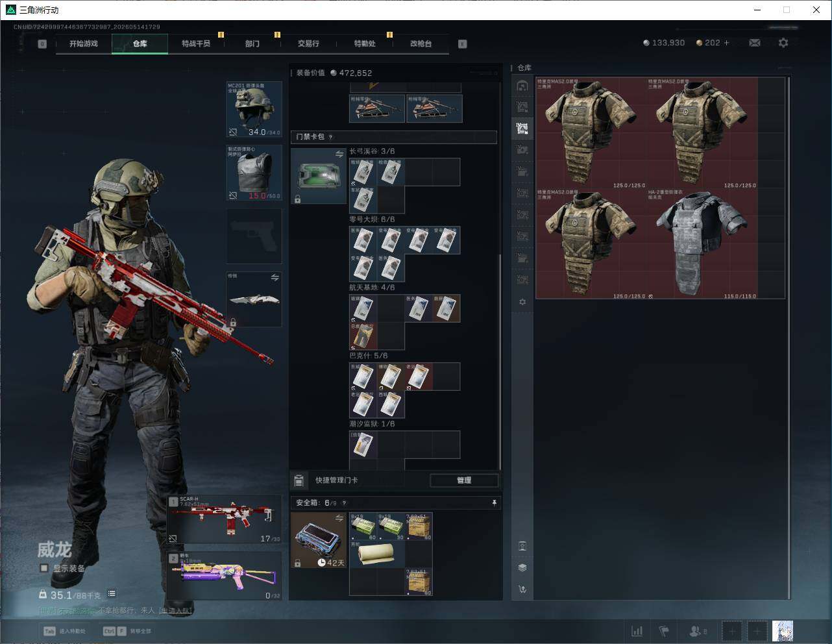
Task: Open the 开始游戏 tab
Action: pos(84,43)
